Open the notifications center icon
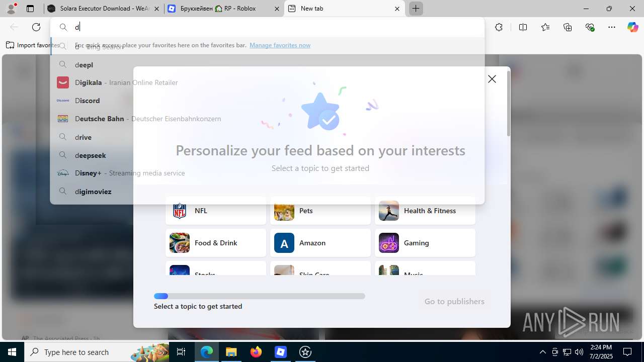644x362 pixels. 628,352
